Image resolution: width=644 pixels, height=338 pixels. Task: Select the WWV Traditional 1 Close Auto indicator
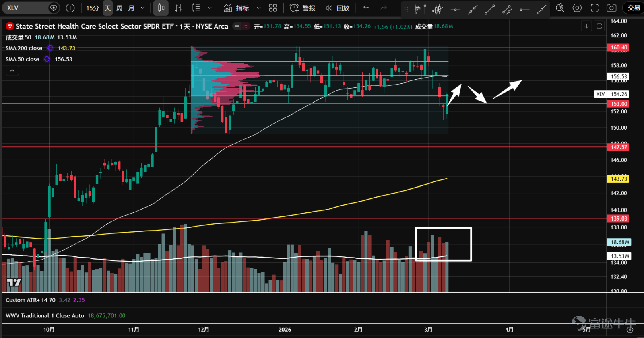point(45,316)
